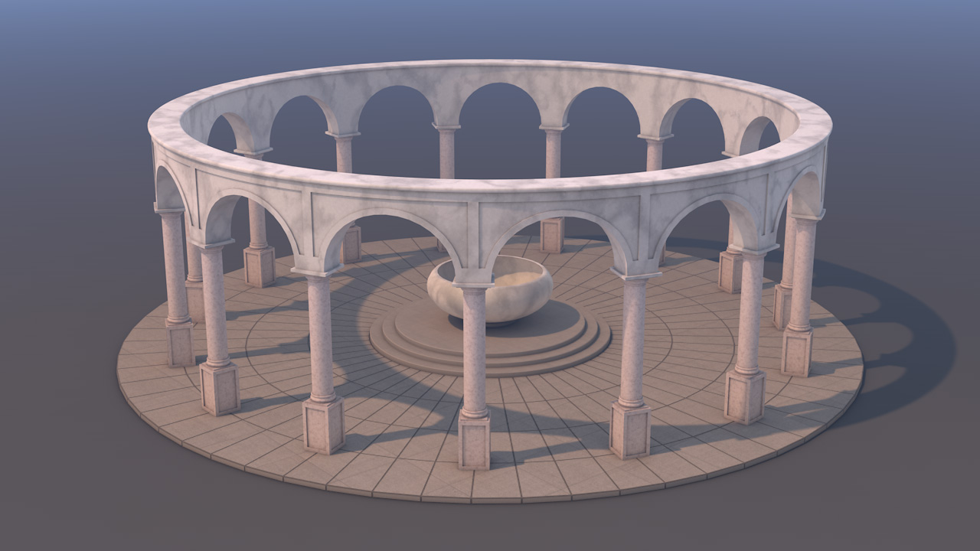Click the pedestal of the column left of center

pos(323,425)
